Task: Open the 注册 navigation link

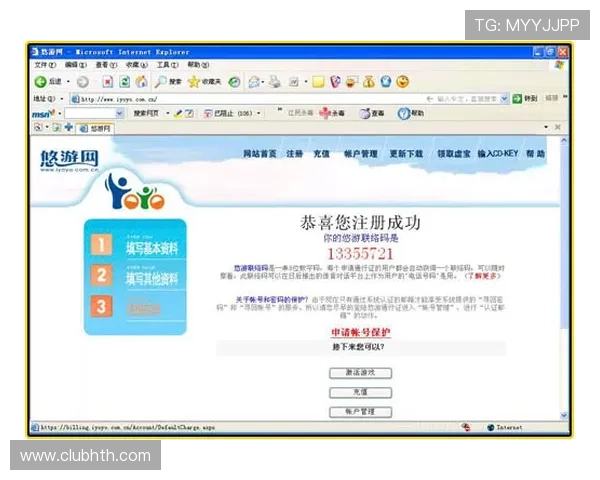Action: [294, 154]
